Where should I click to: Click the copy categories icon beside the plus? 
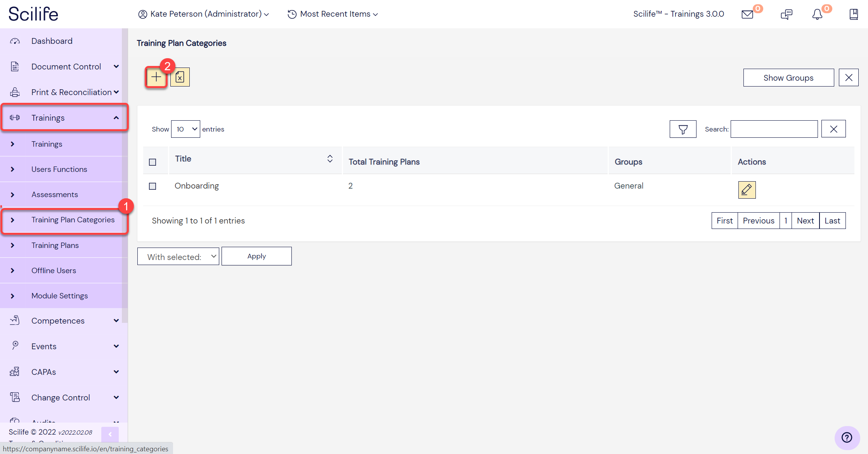(180, 77)
